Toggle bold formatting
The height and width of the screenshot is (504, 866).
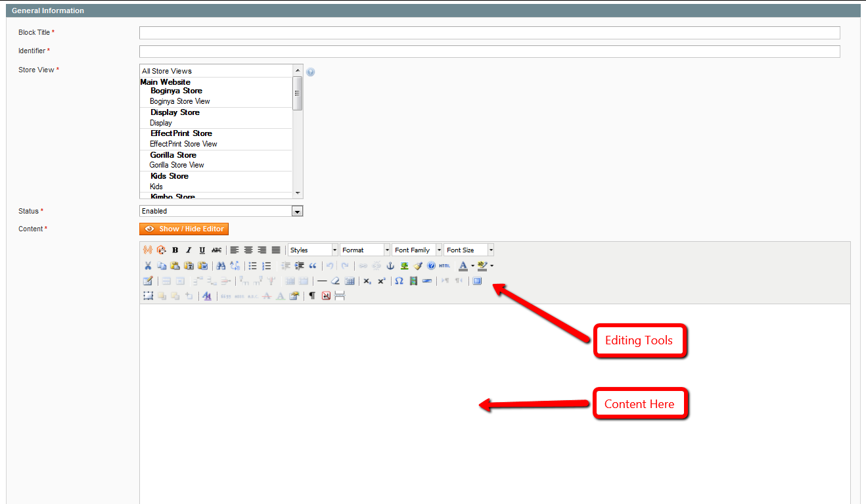click(x=175, y=250)
